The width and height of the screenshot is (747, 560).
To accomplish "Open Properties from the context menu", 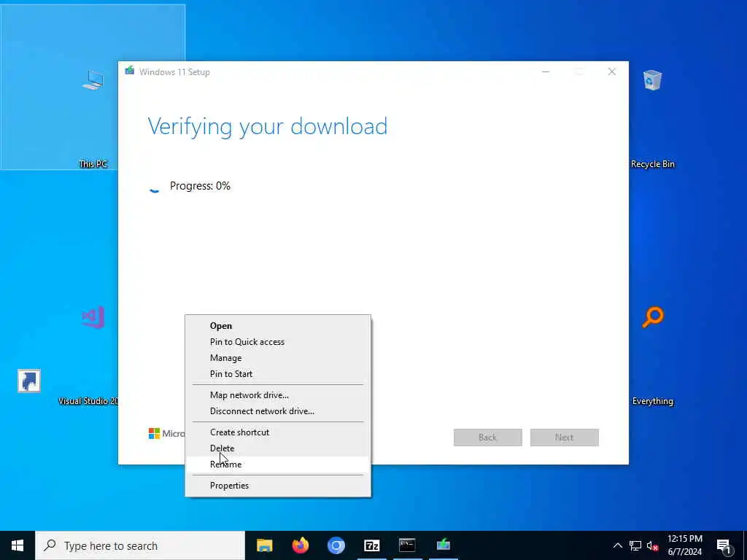I will tap(278, 486).
